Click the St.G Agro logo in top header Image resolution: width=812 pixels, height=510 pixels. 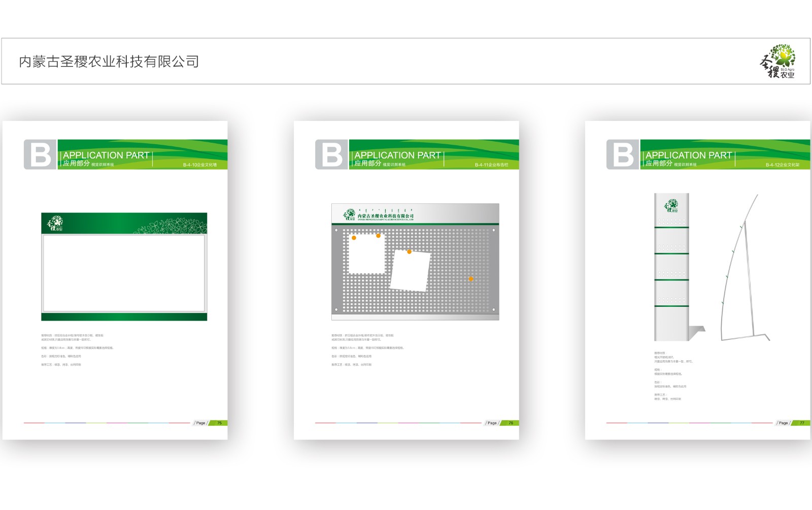(778, 61)
